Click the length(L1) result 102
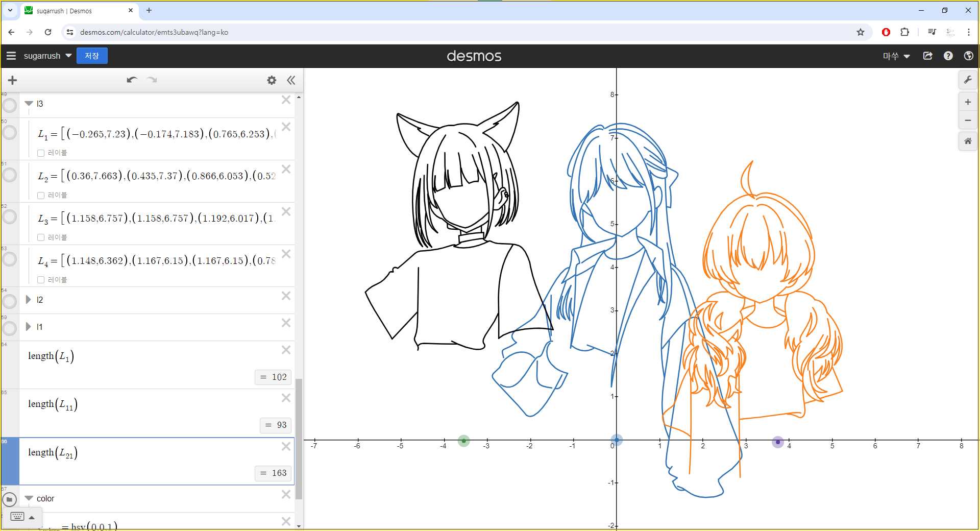Viewport: 980px width, 531px height. coord(273,377)
